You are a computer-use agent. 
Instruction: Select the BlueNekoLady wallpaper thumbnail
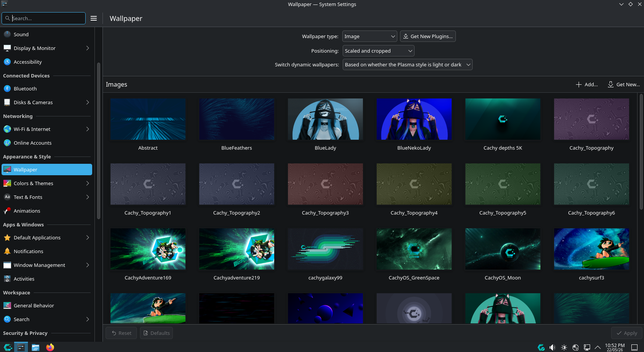click(414, 119)
